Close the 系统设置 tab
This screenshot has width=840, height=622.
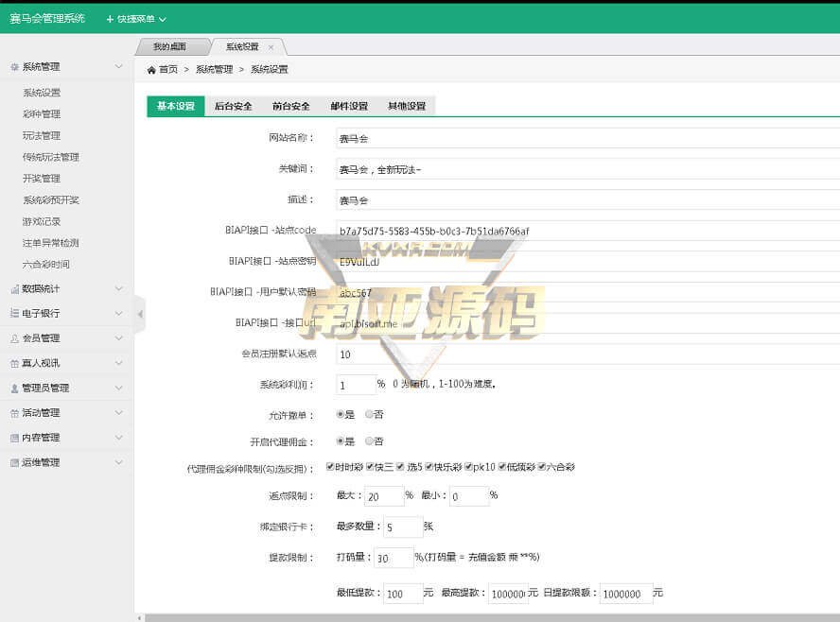click(271, 46)
